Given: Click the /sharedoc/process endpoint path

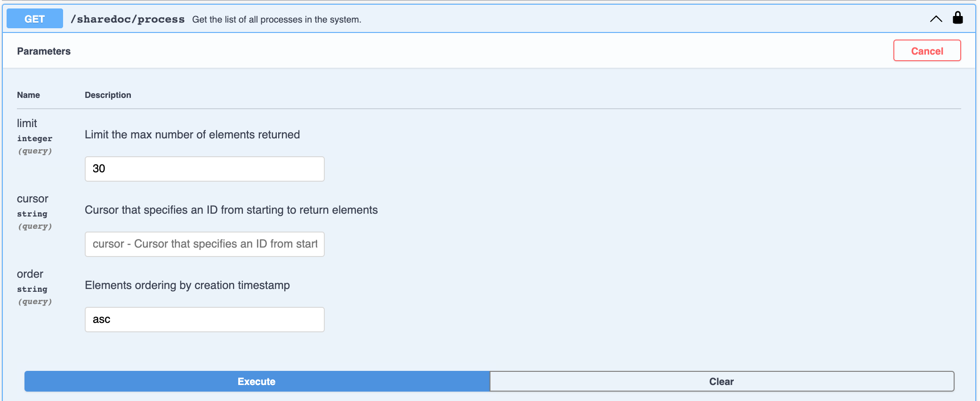Looking at the screenshot, I should pos(128,19).
